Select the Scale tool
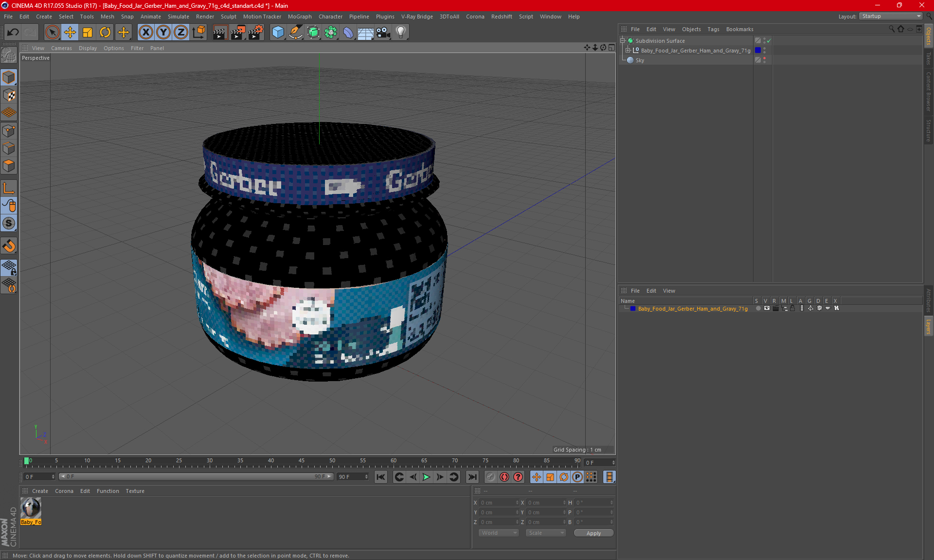This screenshot has height=560, width=934. click(x=88, y=33)
